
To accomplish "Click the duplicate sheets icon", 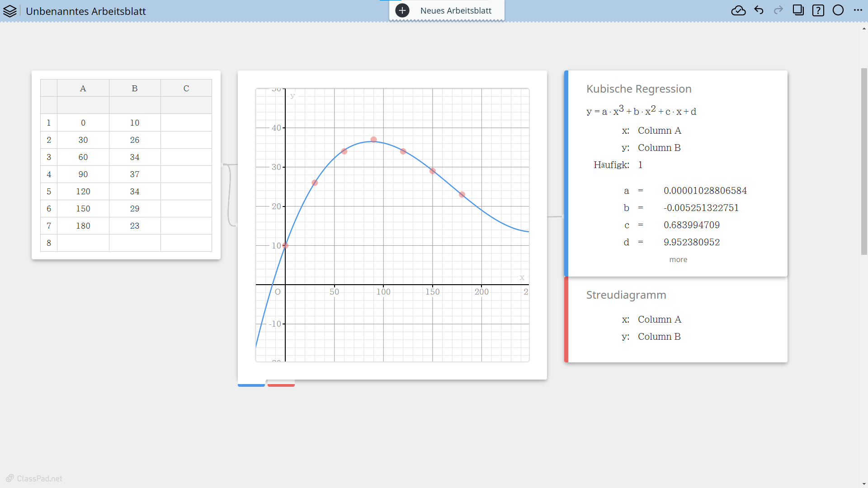I will tap(798, 10).
